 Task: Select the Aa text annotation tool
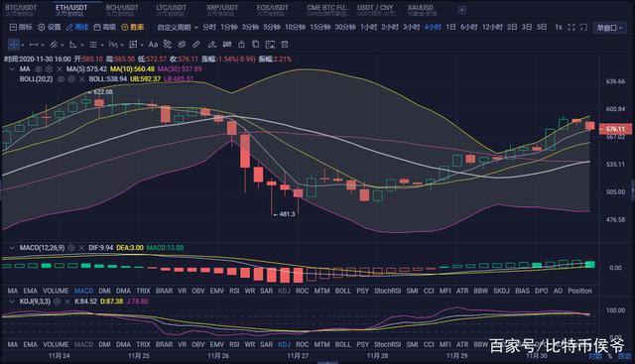[153, 44]
